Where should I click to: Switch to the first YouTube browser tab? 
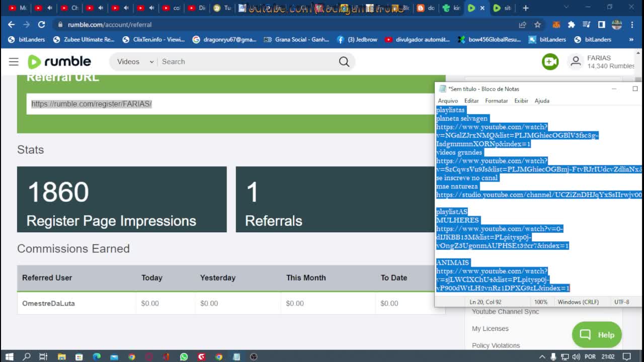pos(18,8)
